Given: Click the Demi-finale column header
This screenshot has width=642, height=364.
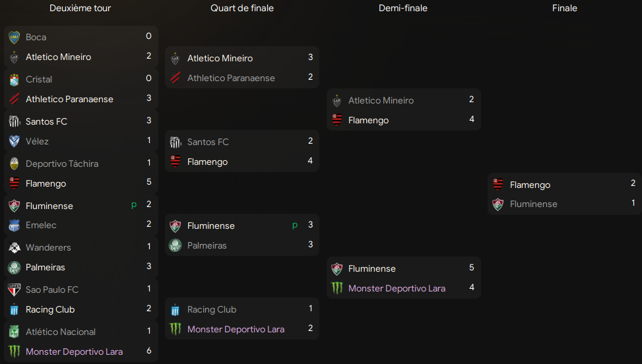Looking at the screenshot, I should point(402,9).
